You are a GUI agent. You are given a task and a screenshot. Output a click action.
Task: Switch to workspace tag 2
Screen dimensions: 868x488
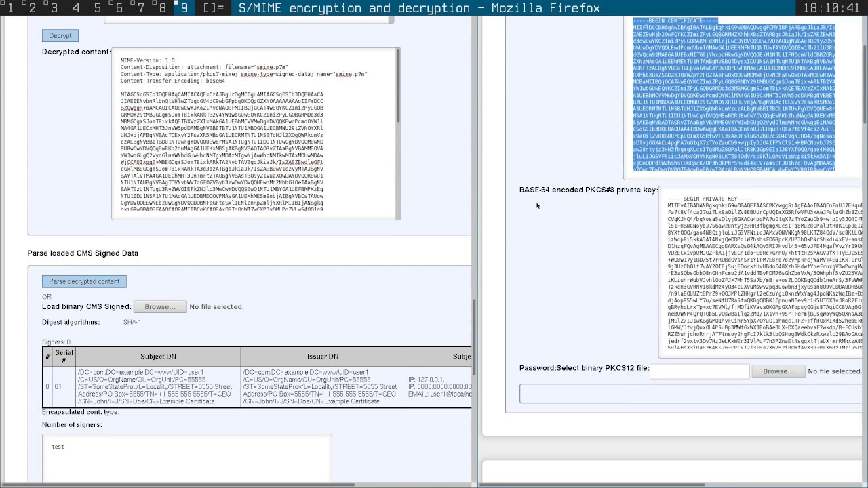coord(33,8)
